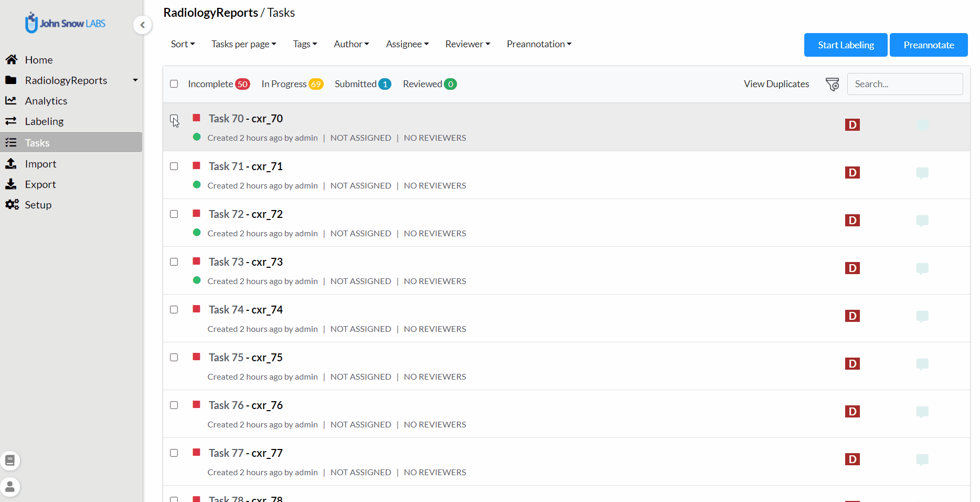Open the user profile icon at bottom left

[x=10, y=487]
